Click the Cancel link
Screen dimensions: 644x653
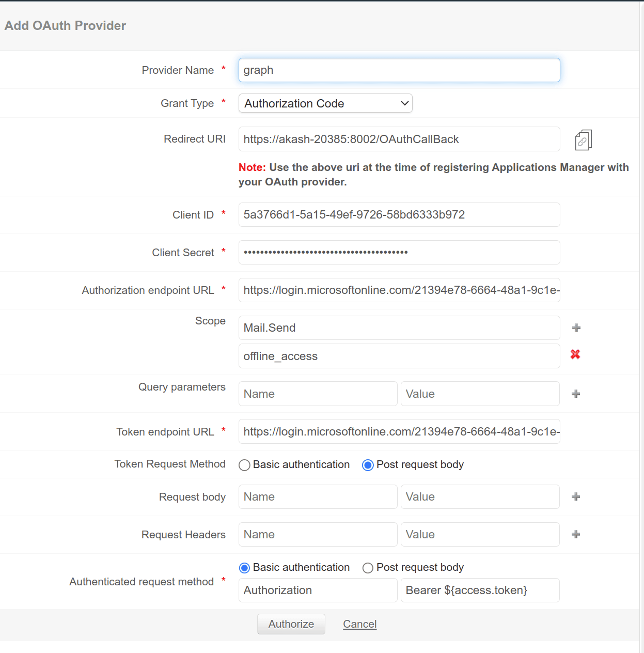pyautogui.click(x=359, y=624)
